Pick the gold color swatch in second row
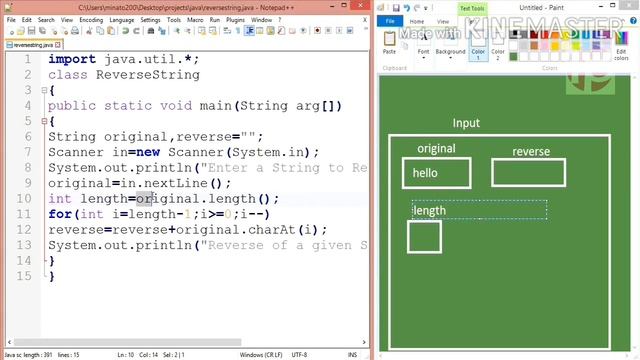640x360 pixels. pos(555,45)
